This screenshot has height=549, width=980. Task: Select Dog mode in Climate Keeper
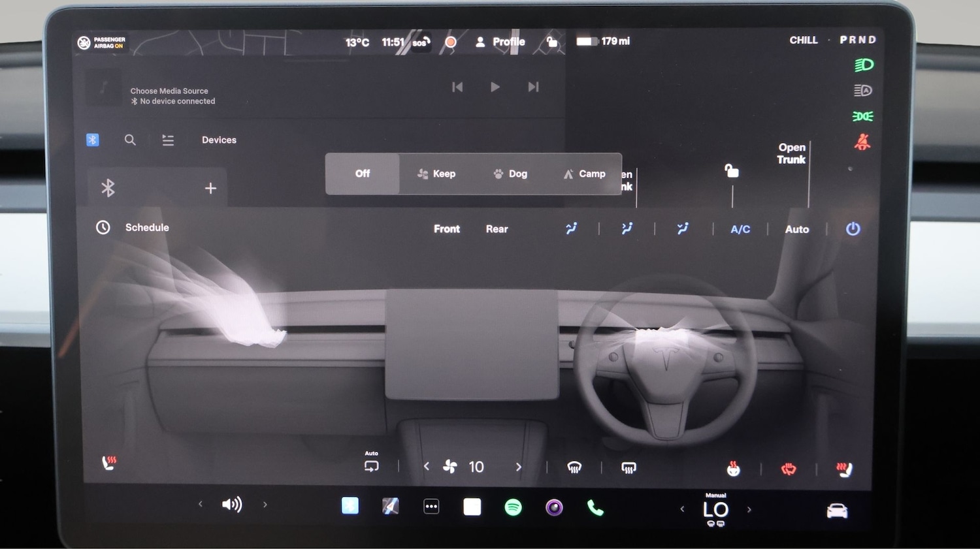pos(510,174)
